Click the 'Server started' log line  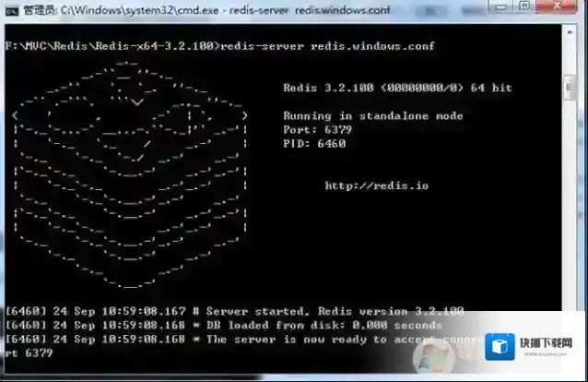click(x=235, y=312)
